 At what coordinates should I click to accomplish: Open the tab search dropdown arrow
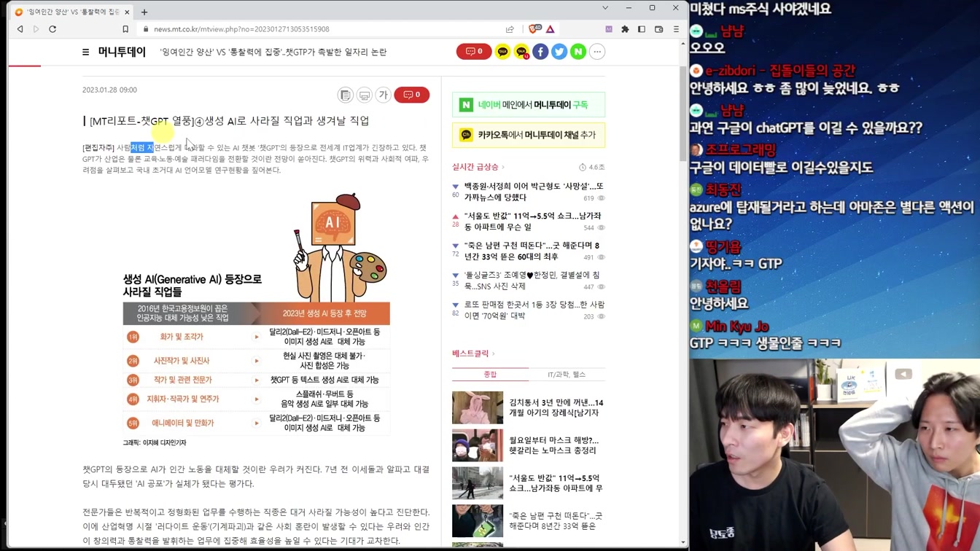[x=604, y=8]
